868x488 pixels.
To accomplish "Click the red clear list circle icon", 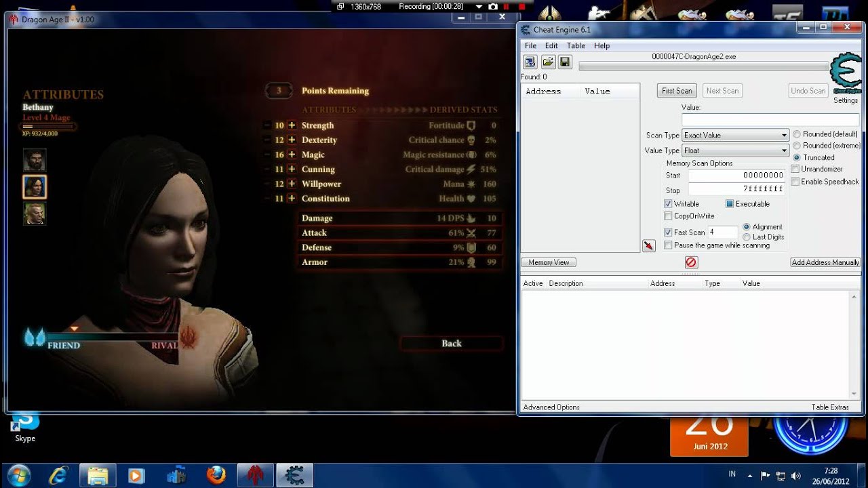I will click(x=691, y=262).
